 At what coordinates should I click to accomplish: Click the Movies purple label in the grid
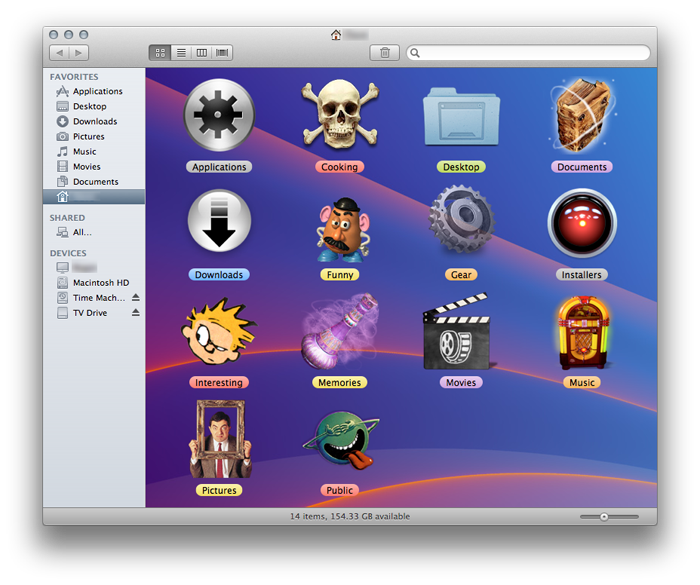click(461, 383)
